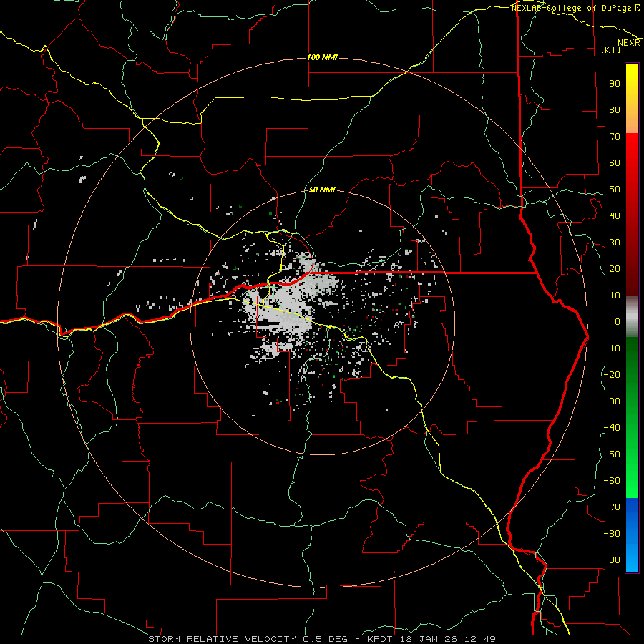The image size is (644, 644).
Task: Click the -80 legend value
Action: pyautogui.click(x=612, y=534)
